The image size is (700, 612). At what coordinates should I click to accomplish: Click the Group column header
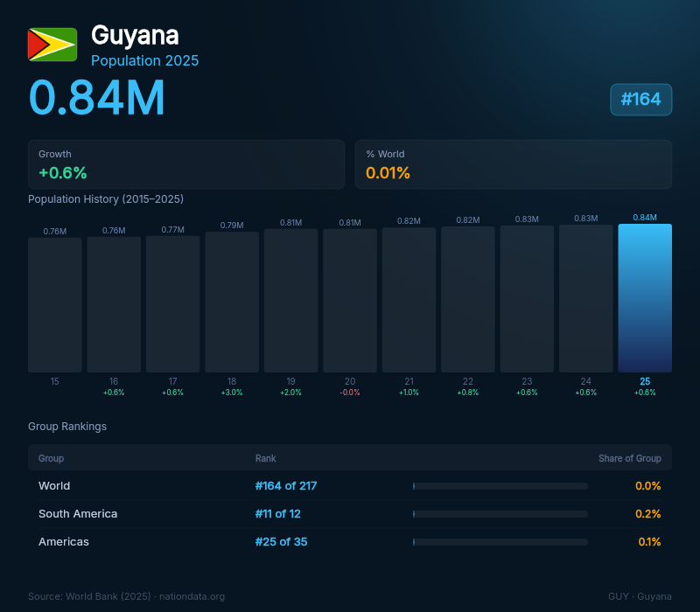point(52,458)
